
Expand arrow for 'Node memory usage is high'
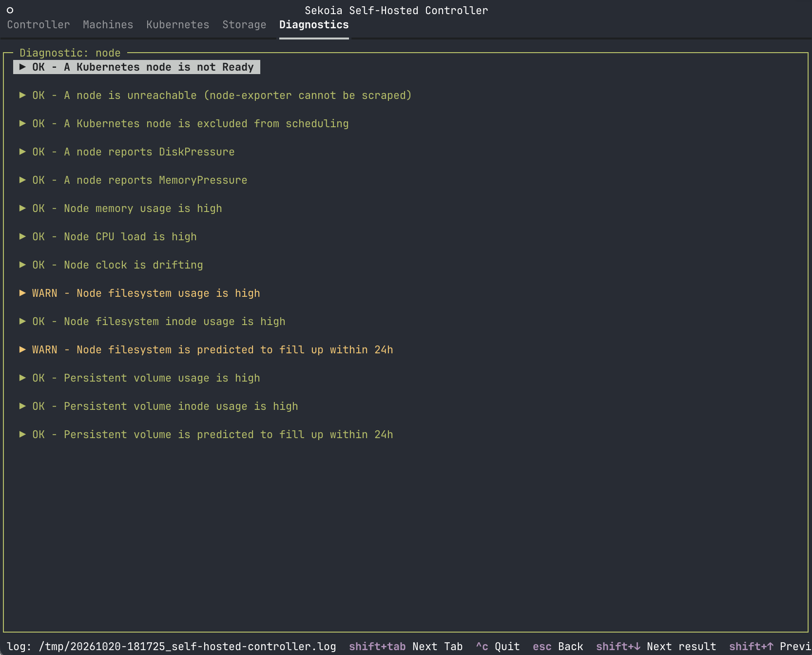[22, 208]
